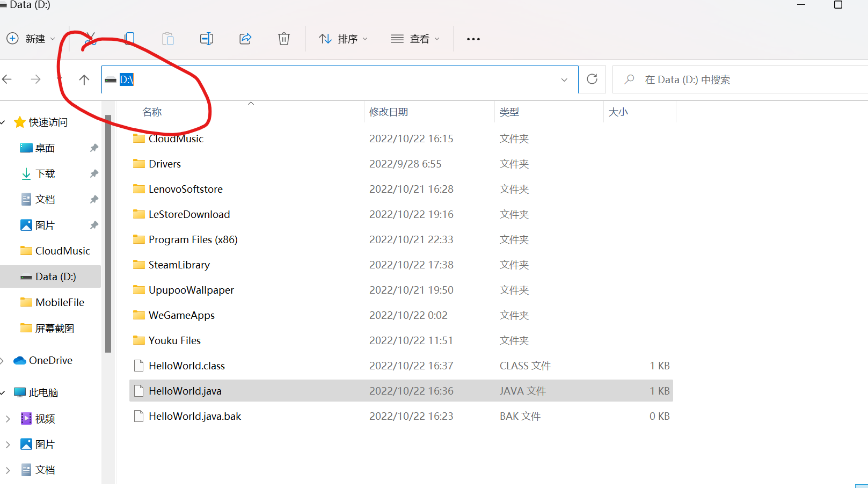The image size is (868, 488).
Task: Refresh the current folder
Action: (592, 79)
